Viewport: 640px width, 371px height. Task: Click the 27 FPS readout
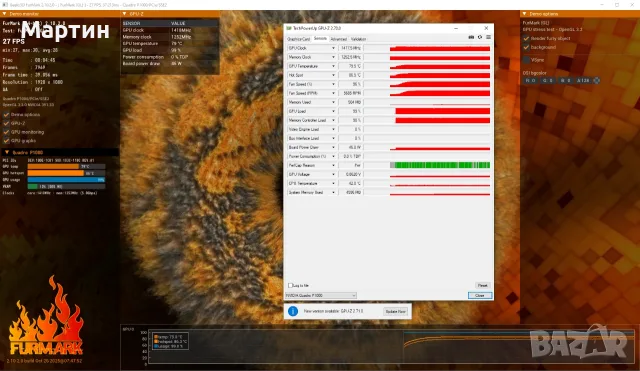(x=13, y=41)
